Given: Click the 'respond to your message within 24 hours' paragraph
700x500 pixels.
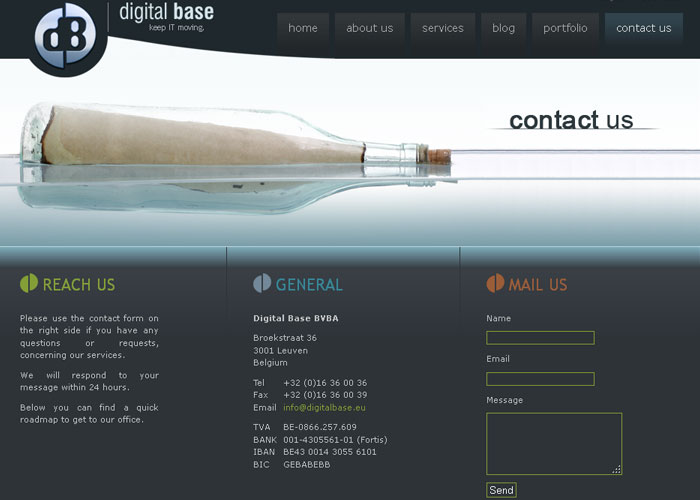Looking at the screenshot, I should [89, 381].
